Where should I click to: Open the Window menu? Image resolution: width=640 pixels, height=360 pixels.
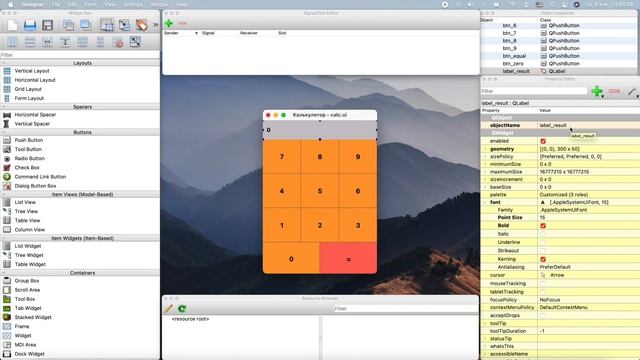[x=160, y=4]
